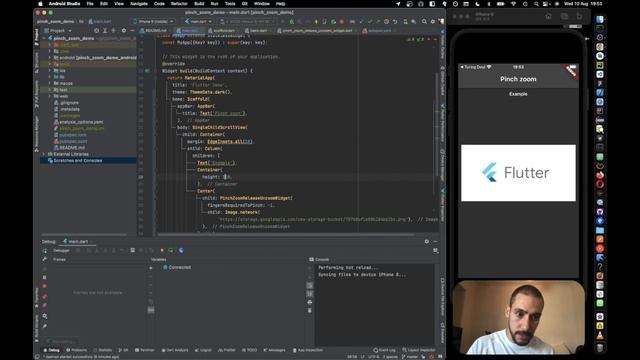
Task: Restore layout icon in Debug panel
Action: click(436, 251)
